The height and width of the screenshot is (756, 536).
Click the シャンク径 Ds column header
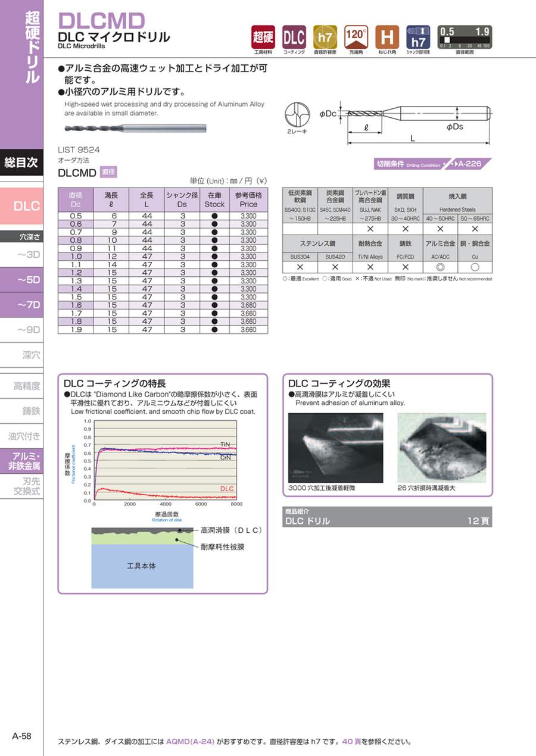click(182, 199)
